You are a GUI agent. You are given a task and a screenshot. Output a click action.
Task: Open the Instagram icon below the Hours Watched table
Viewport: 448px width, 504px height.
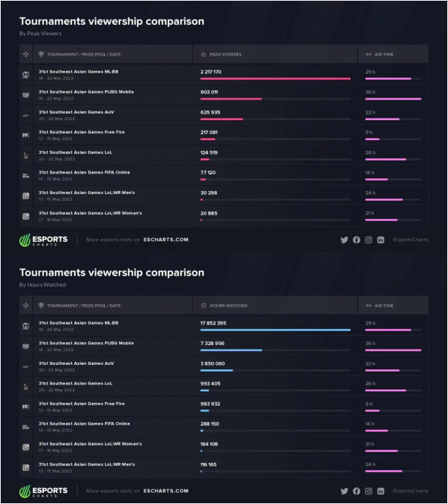pos(369,491)
